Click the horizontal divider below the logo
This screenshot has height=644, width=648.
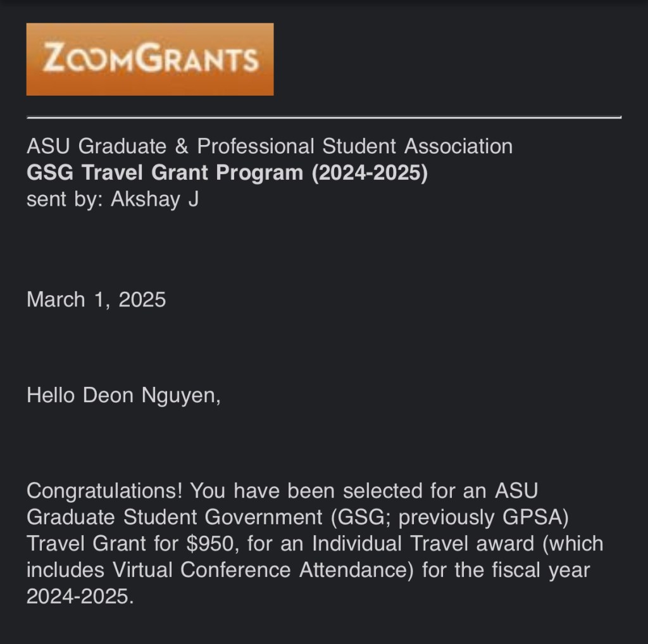click(324, 118)
